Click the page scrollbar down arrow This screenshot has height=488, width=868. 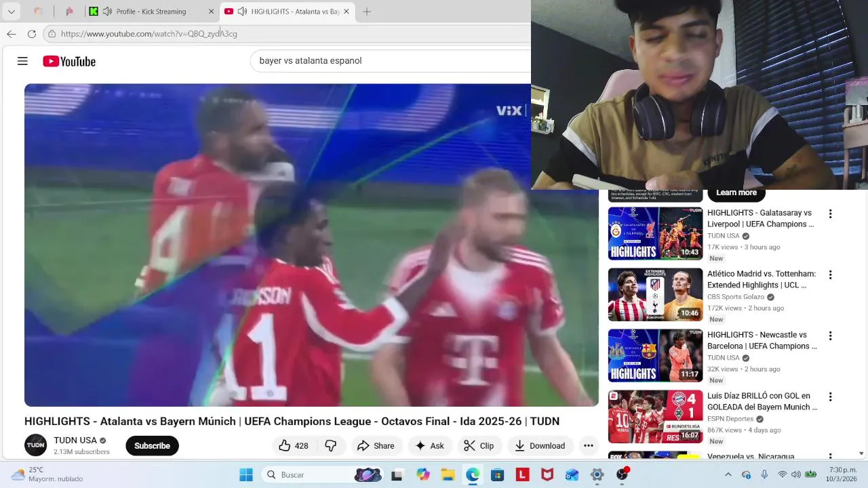tap(862, 453)
